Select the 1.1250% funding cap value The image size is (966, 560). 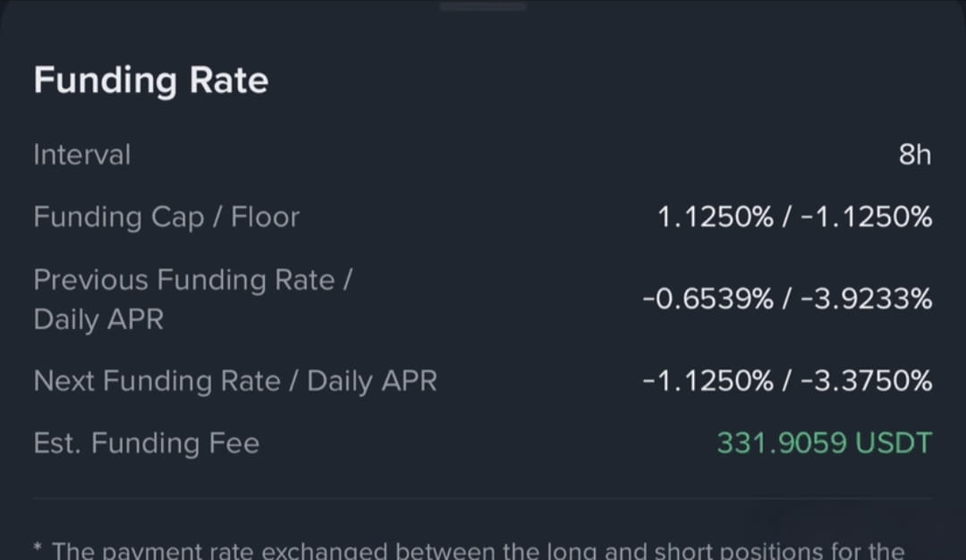pos(716,217)
